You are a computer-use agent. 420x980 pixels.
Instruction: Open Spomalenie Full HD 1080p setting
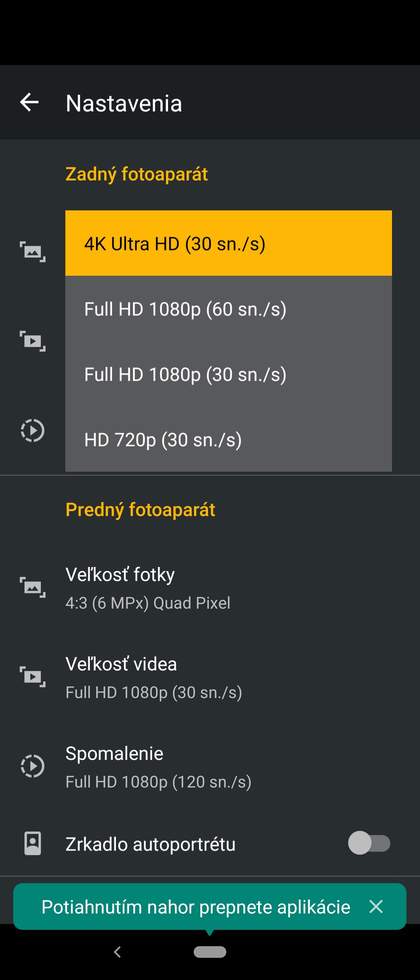pos(210,766)
